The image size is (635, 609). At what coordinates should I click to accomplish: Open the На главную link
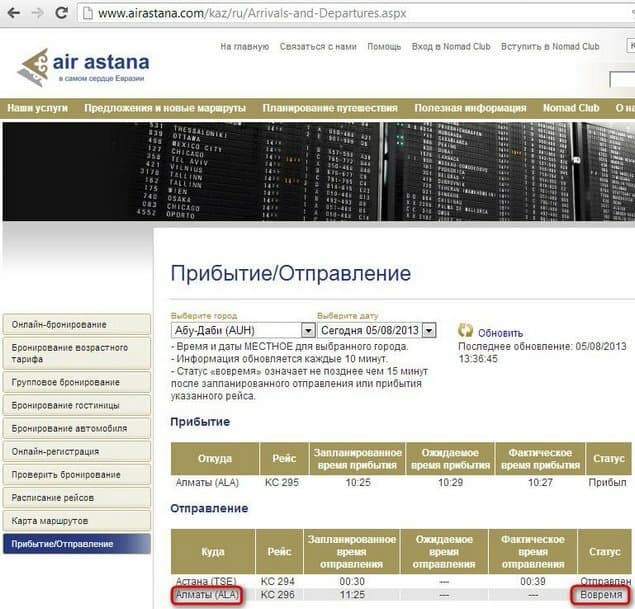245,47
